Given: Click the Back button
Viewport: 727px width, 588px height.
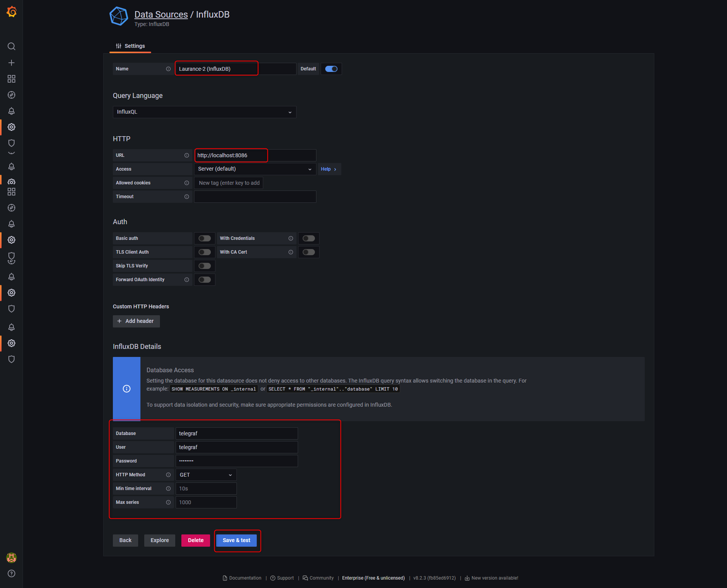Looking at the screenshot, I should (126, 541).
